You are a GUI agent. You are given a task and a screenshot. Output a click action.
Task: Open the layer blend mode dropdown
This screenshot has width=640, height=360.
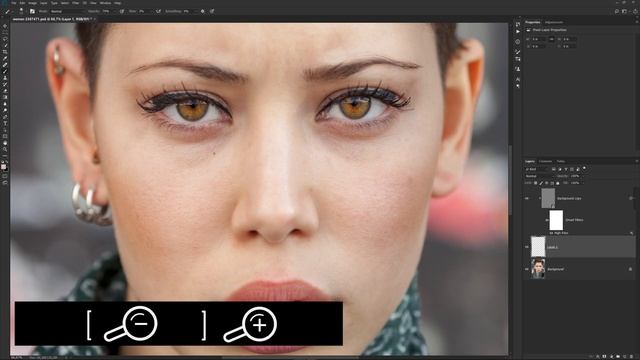539,176
